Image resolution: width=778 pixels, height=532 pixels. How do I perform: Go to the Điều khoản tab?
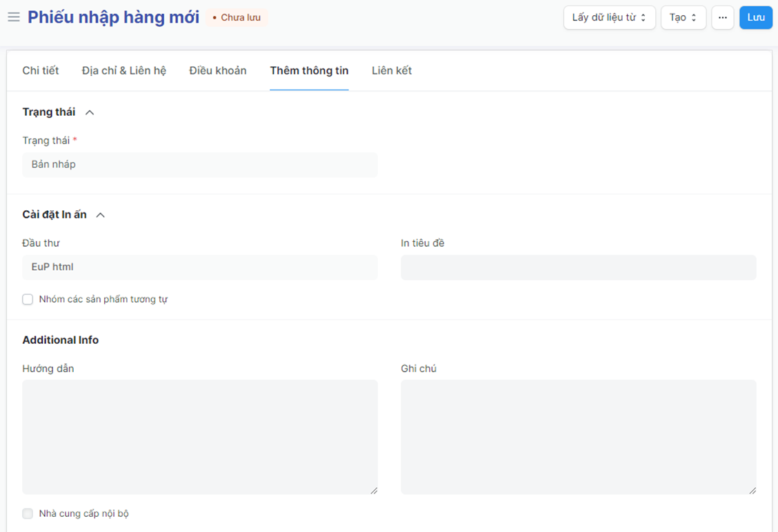pyautogui.click(x=218, y=71)
